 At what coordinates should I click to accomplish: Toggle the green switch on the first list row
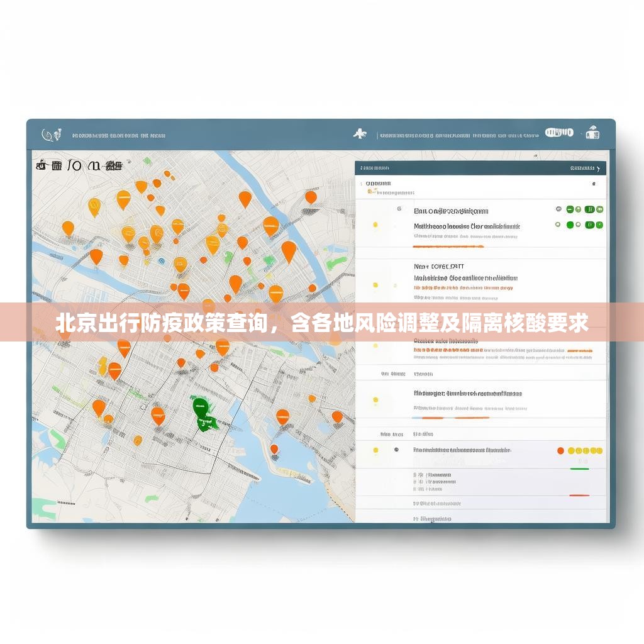click(589, 209)
